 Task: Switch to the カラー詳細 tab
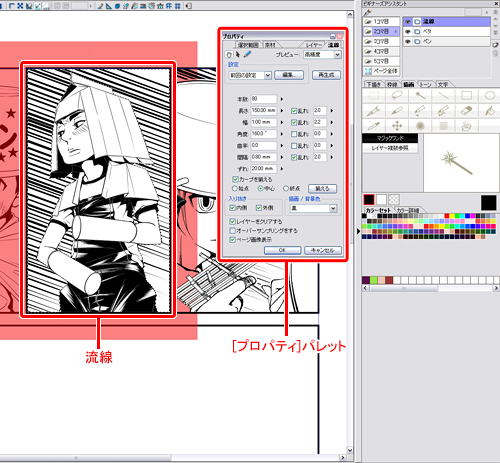408,210
